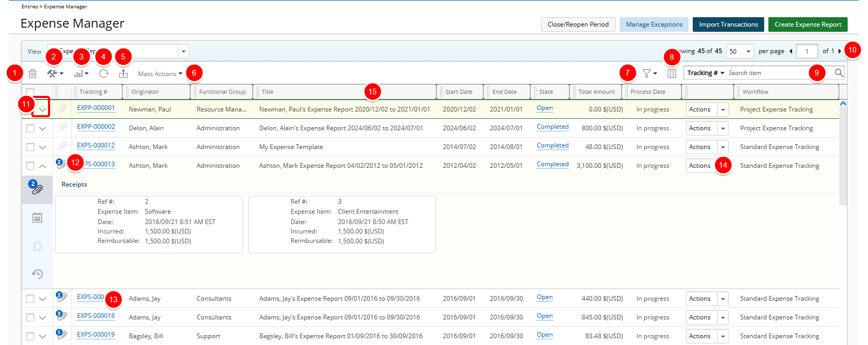This screenshot has width=868, height=345.
Task: Select the history clock side tab
Action: click(x=37, y=274)
